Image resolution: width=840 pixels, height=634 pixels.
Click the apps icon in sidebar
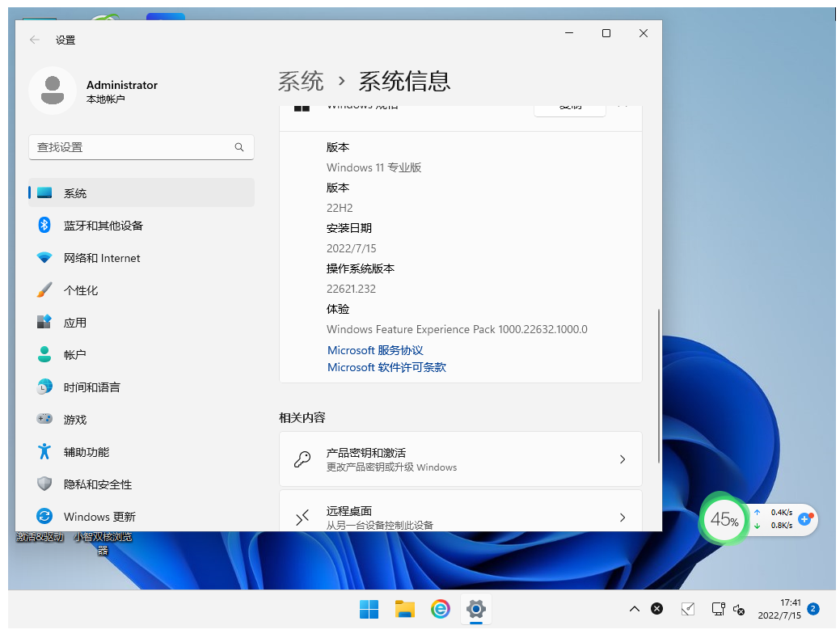[44, 322]
